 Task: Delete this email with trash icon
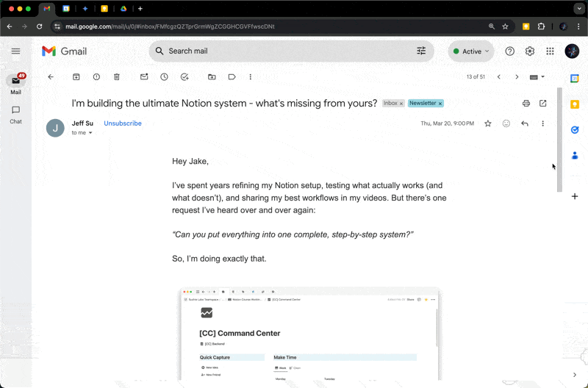click(x=117, y=77)
